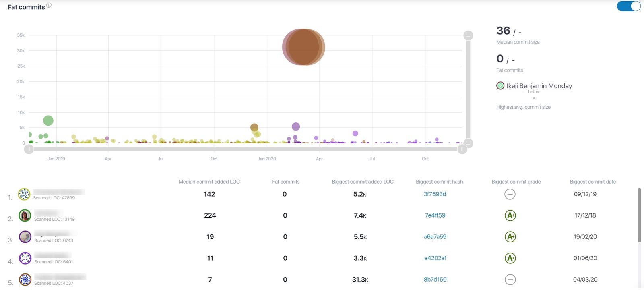Select the avatar of contributor ranked first
The width and height of the screenshot is (644, 290).
click(25, 194)
